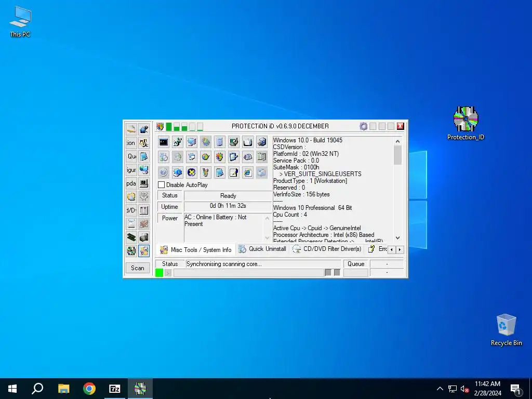The width and height of the screenshot is (532, 399).
Task: Open the CD/DVD Filter Driver(s) tab
Action: point(327,249)
